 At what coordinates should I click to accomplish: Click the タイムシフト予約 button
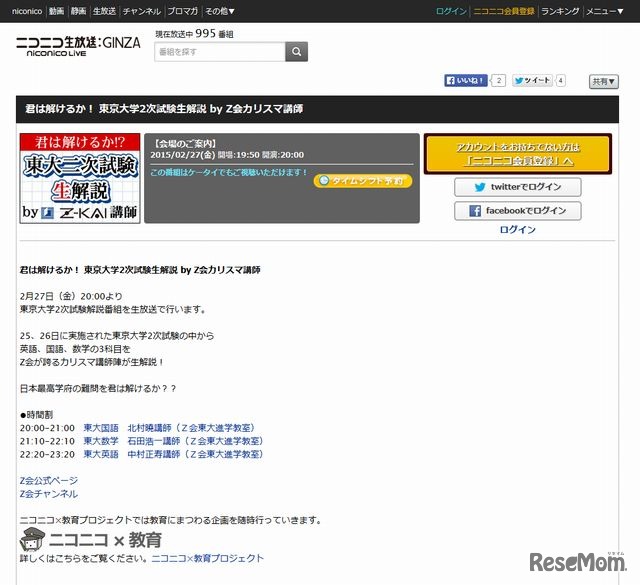coord(362,181)
